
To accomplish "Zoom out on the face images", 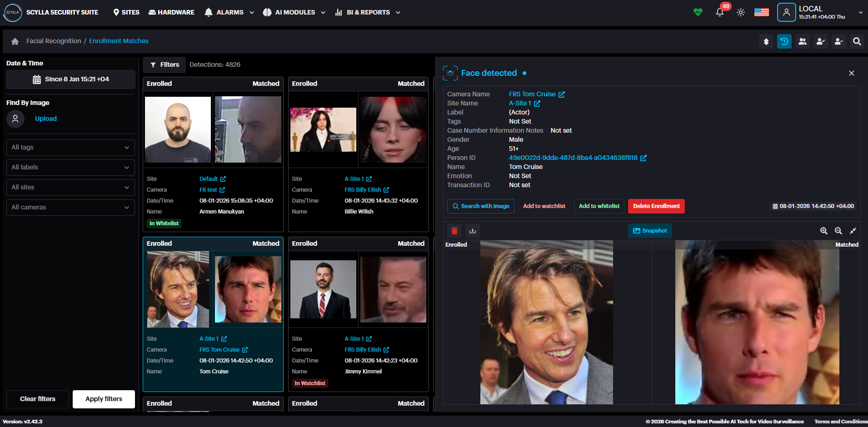I will coord(838,231).
